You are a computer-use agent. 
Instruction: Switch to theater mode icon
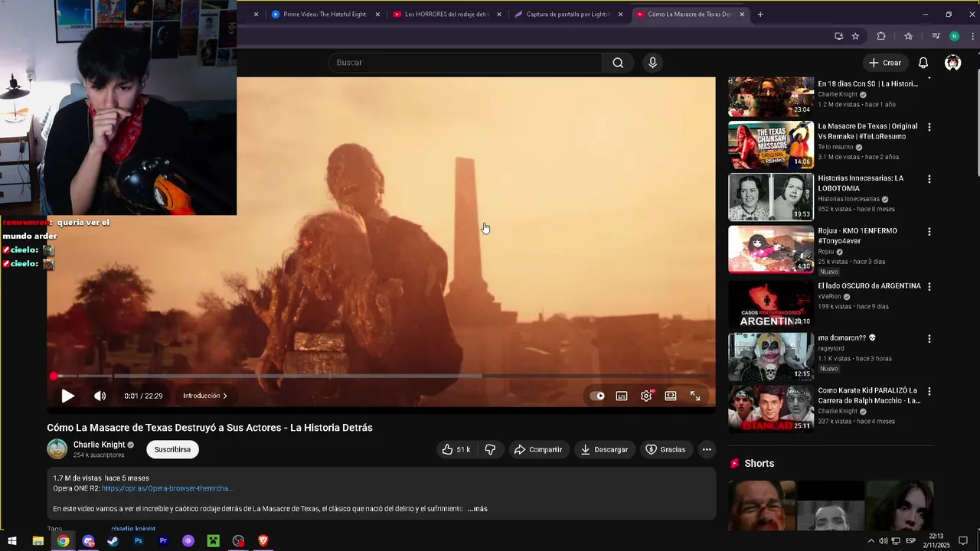tap(671, 396)
